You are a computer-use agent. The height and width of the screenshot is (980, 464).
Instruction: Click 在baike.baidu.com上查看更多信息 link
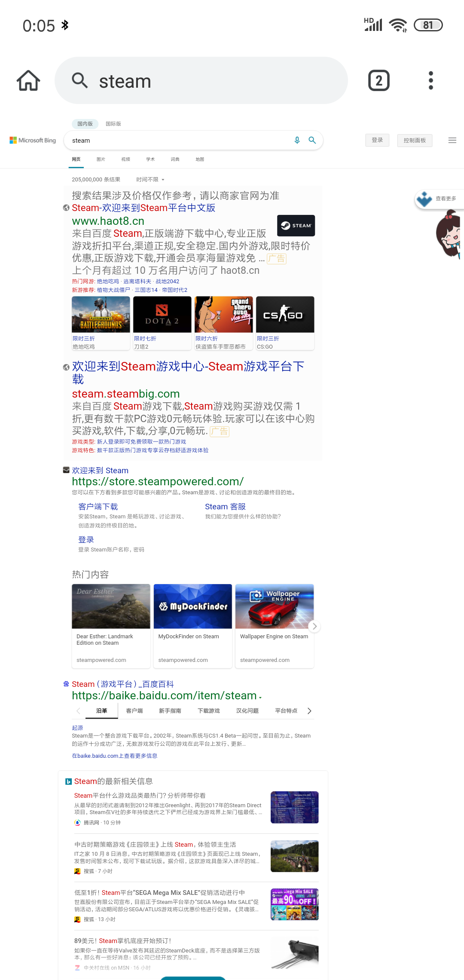pyautogui.click(x=114, y=756)
